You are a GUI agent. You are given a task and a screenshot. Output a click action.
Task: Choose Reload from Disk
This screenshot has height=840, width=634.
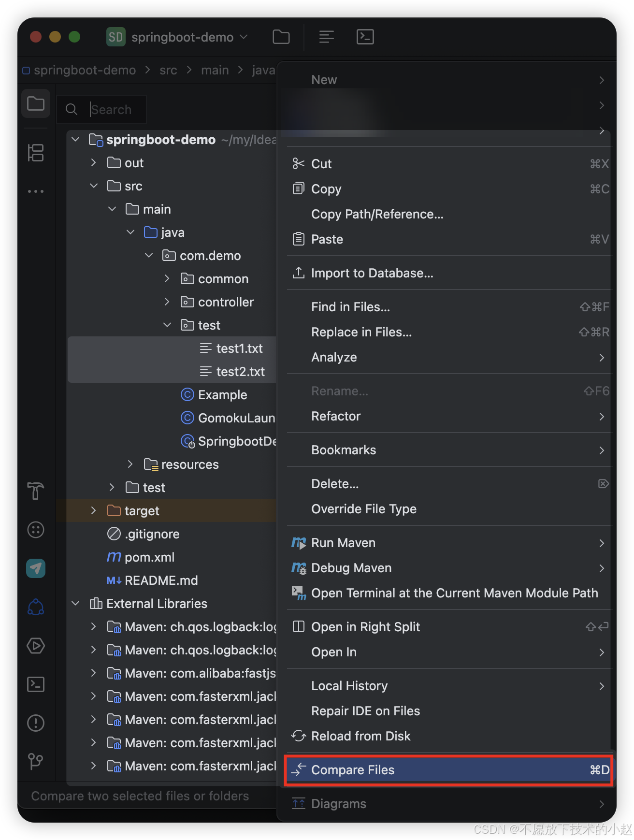pos(448,736)
